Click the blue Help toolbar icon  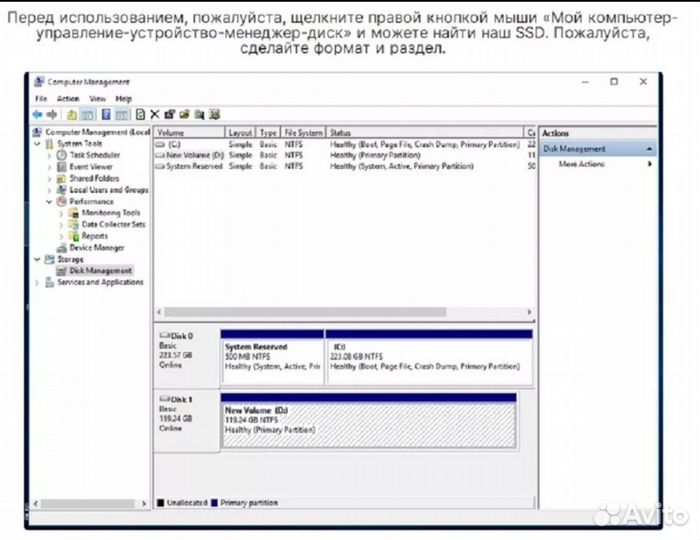tap(106, 115)
